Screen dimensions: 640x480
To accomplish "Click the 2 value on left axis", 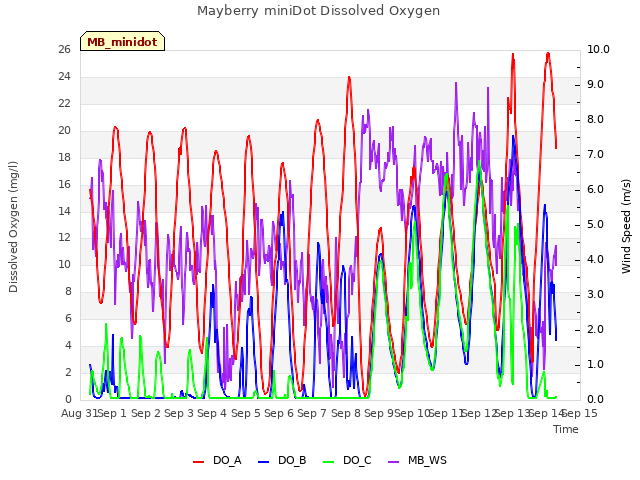I will pos(68,372).
